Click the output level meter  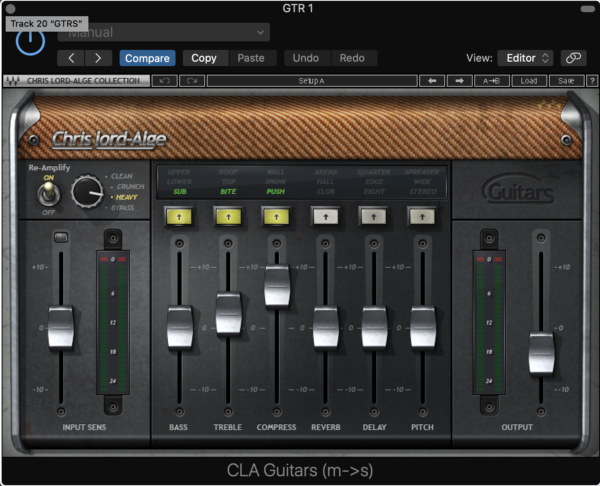click(489, 322)
